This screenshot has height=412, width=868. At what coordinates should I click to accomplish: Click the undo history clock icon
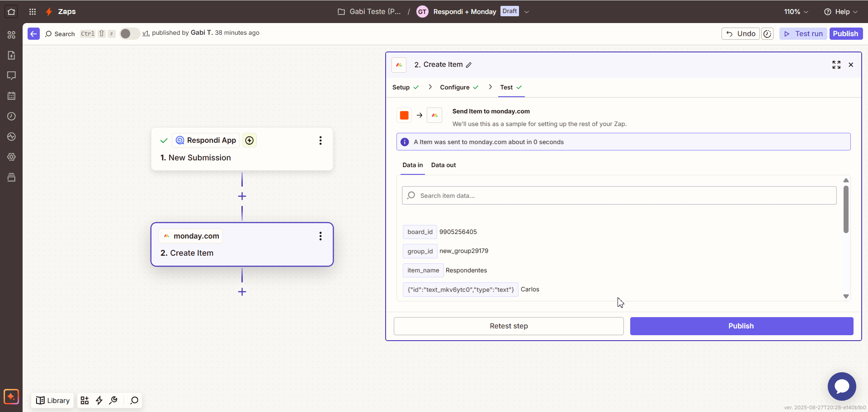click(767, 34)
